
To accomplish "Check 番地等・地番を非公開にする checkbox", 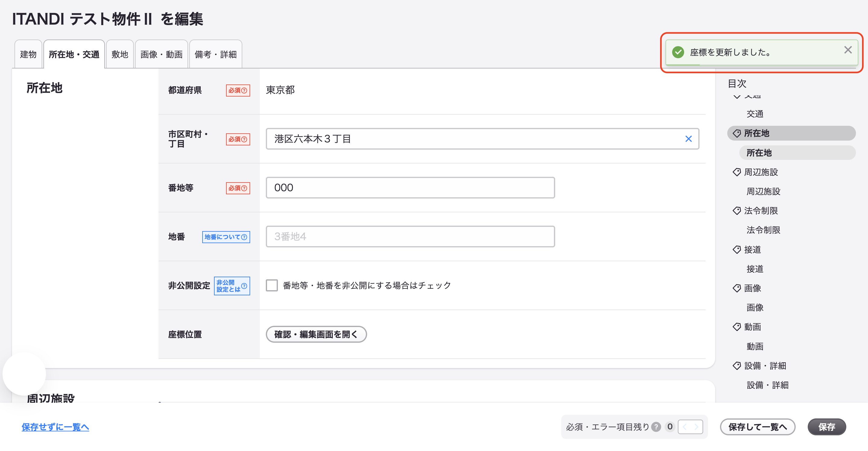I will pyautogui.click(x=272, y=285).
